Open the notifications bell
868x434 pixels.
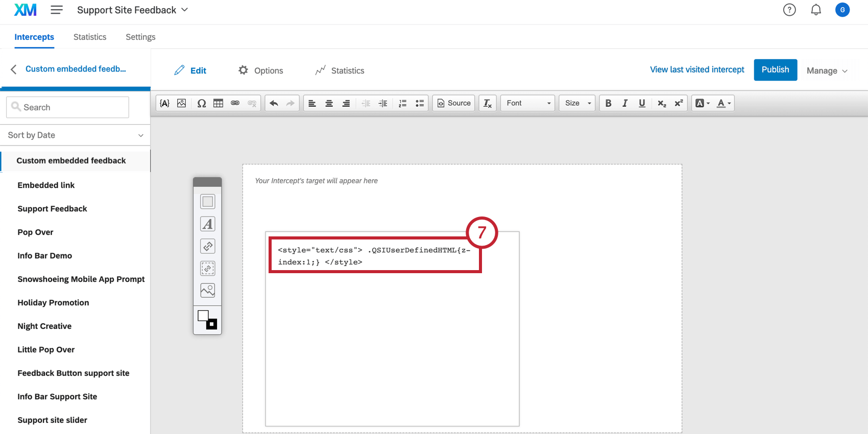(816, 10)
